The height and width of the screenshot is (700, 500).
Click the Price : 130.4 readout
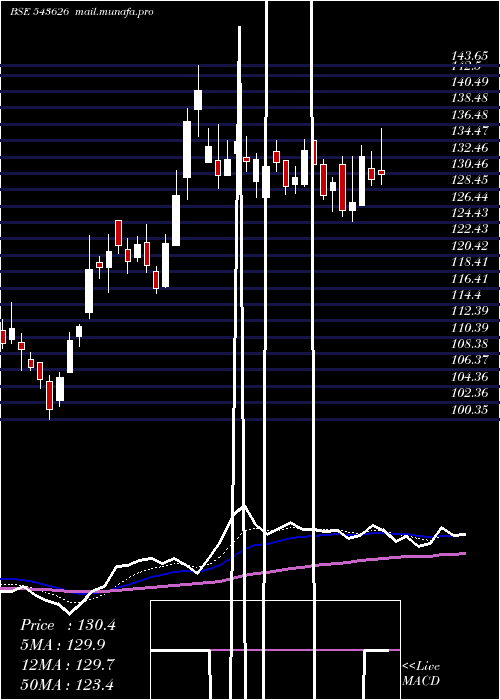[x=68, y=625]
